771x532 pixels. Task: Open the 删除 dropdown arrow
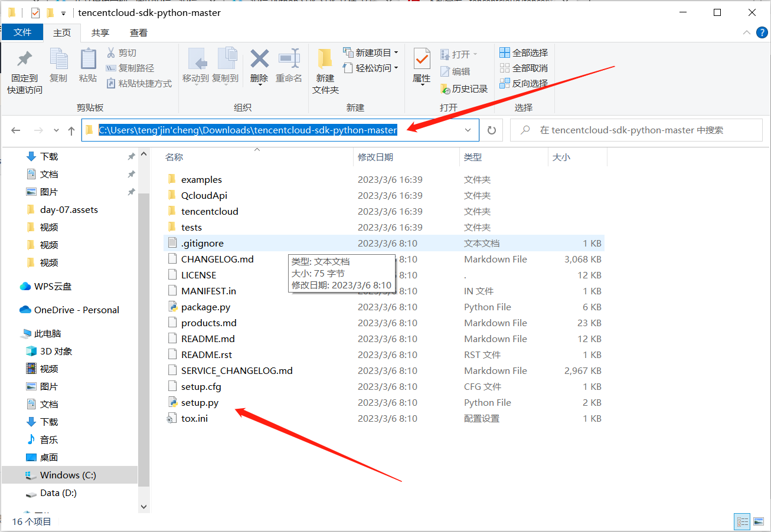[260, 86]
